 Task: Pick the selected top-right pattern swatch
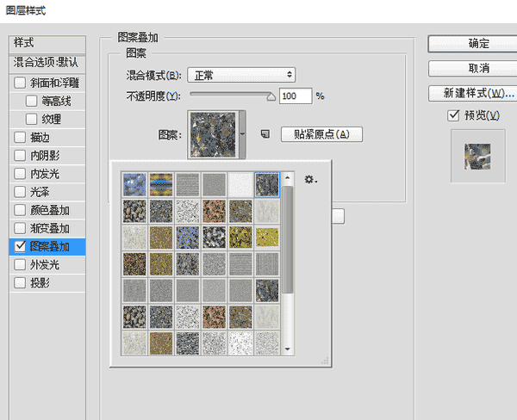coord(268,184)
